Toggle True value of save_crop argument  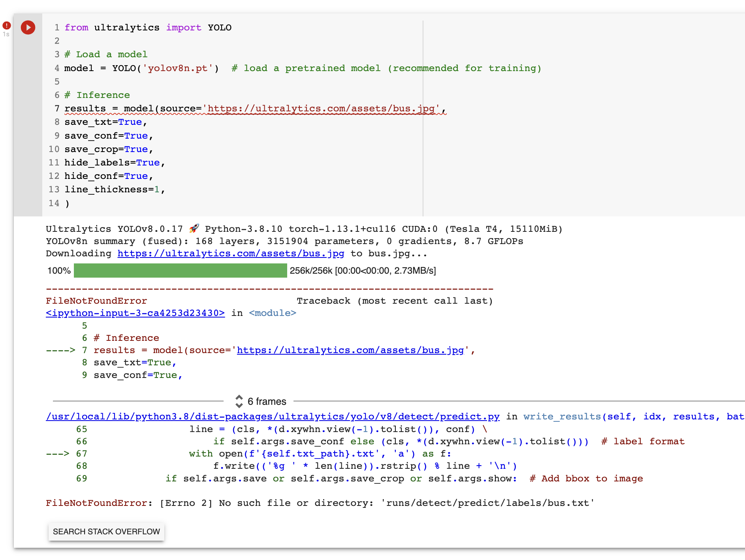pyautogui.click(x=136, y=149)
